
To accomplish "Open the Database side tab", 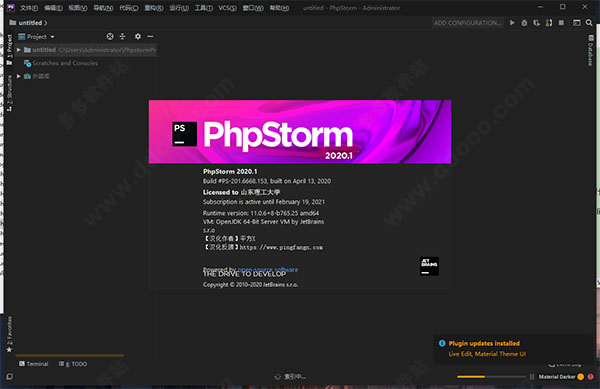I will point(590,50).
